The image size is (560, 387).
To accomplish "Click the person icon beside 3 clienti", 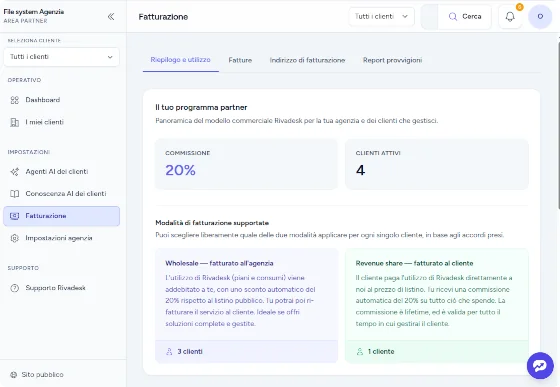I will click(169, 352).
